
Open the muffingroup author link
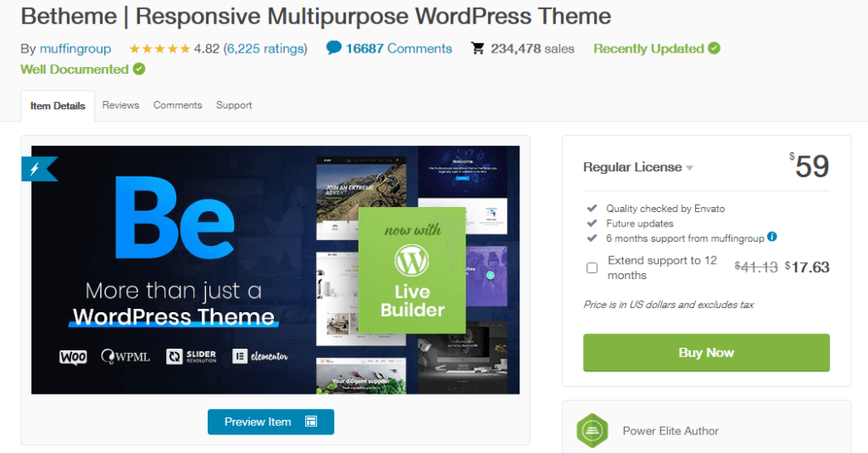tap(75, 48)
